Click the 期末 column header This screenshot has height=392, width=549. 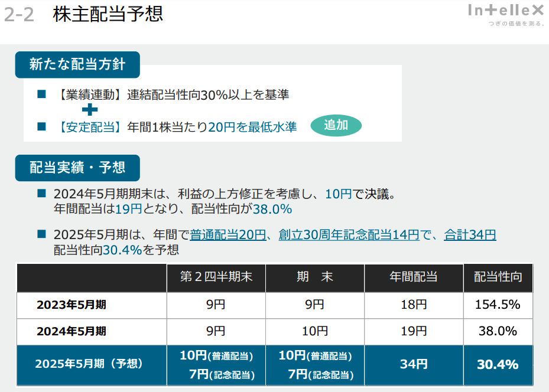pyautogui.click(x=315, y=277)
